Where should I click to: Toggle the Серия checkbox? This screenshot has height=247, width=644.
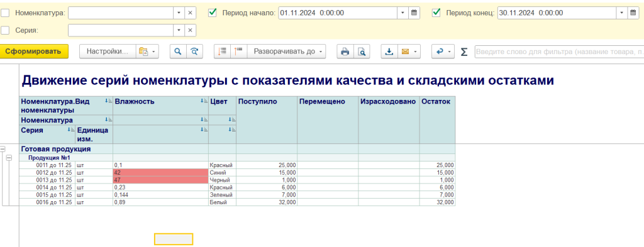pyautogui.click(x=5, y=30)
